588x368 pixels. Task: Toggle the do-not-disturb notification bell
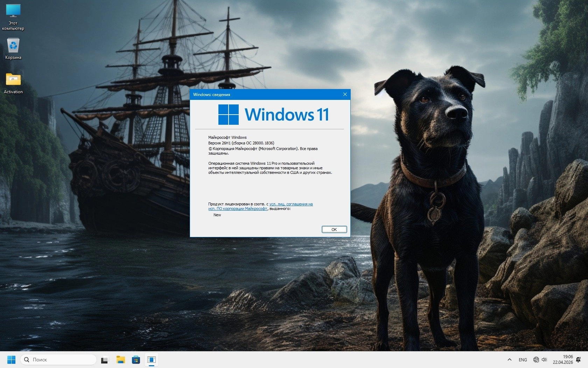coord(579,360)
